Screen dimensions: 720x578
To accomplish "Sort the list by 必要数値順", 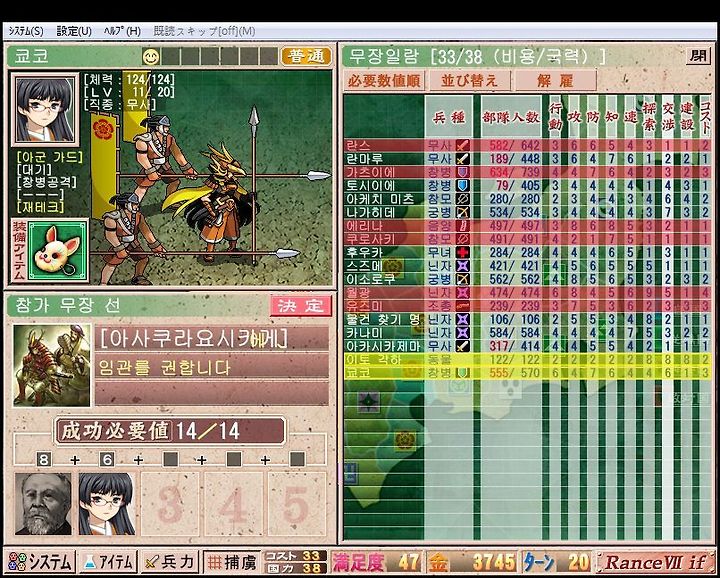I will click(384, 81).
